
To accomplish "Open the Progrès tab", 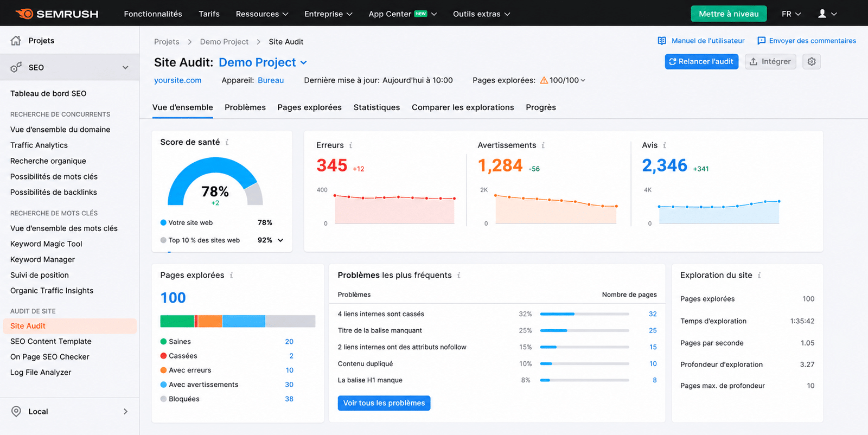I will [540, 107].
